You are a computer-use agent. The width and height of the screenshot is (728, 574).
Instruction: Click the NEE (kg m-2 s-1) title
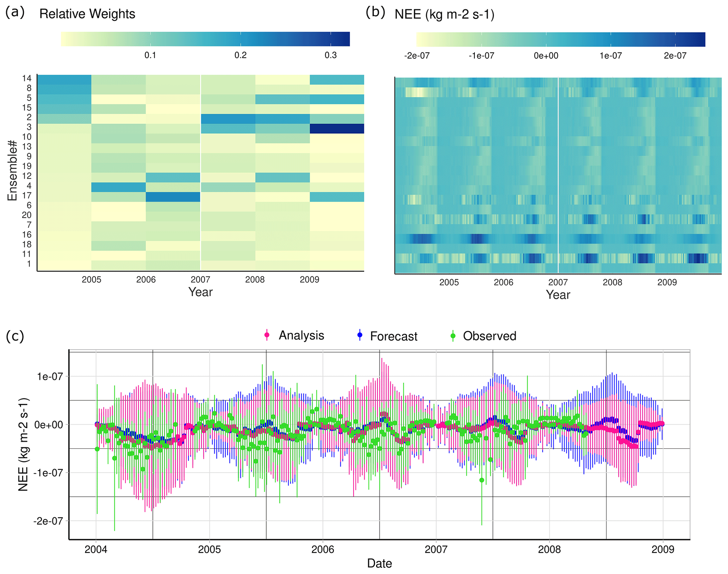pos(444,14)
